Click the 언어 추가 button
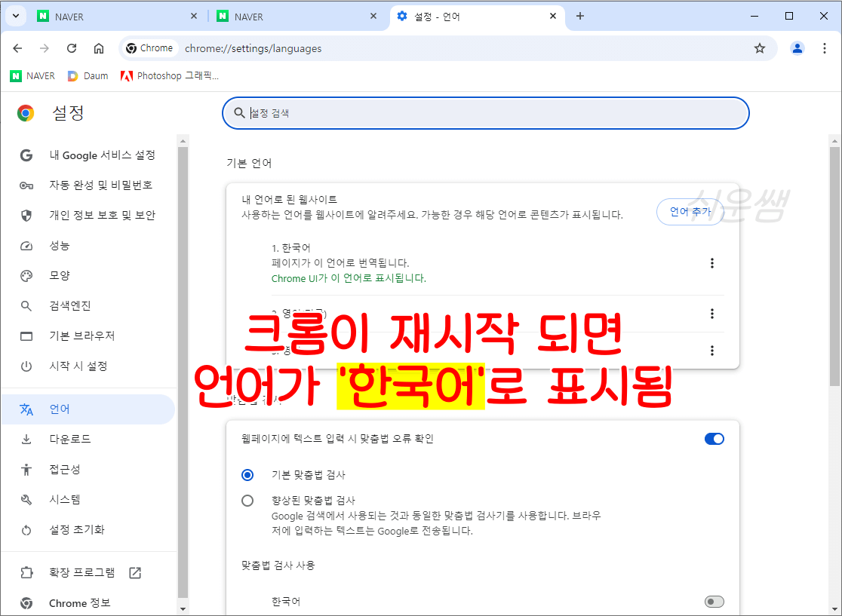Viewport: 842px width, 616px height. click(690, 212)
